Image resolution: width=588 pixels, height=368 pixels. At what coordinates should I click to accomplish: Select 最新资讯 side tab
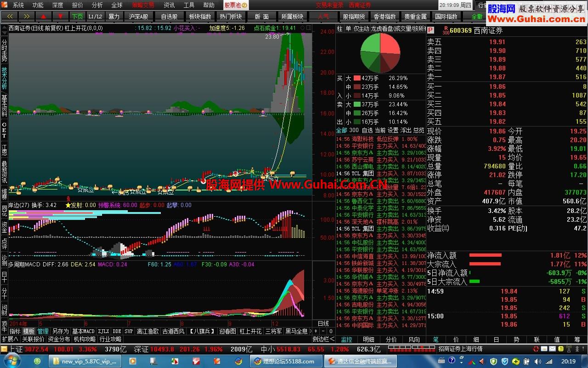click(x=4, y=172)
